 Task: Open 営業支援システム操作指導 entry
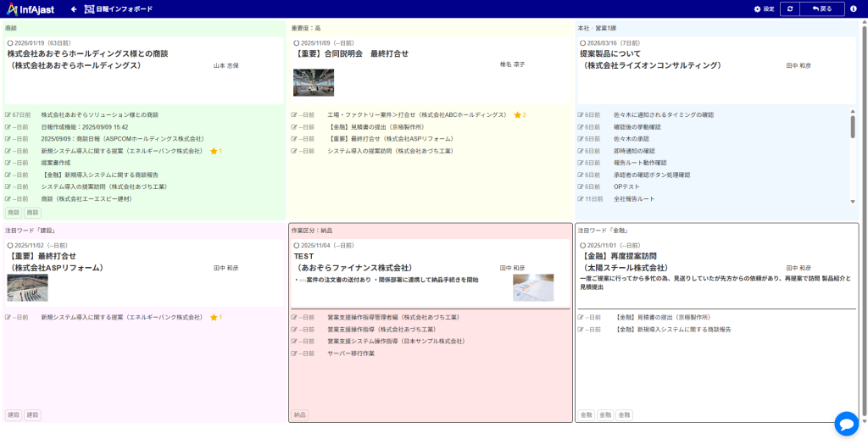(x=396, y=342)
